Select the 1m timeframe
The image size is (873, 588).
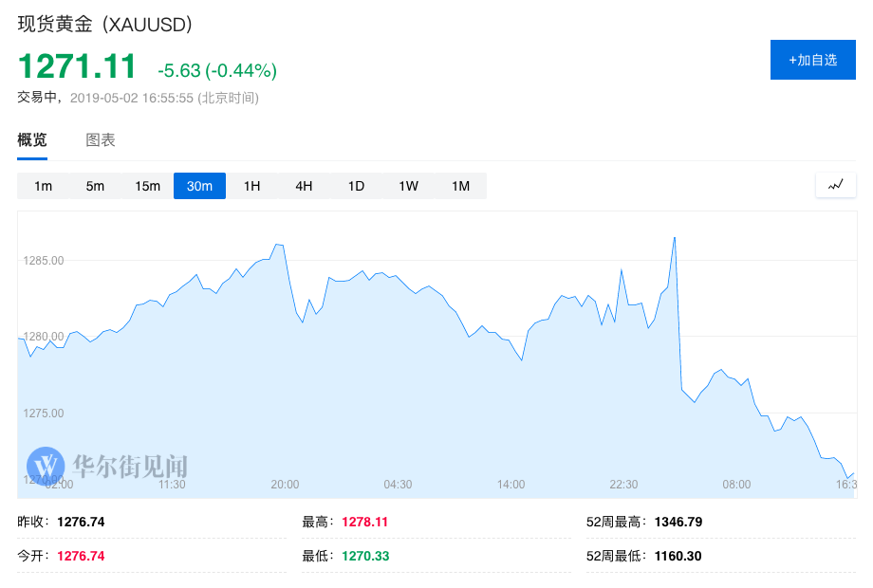43,186
